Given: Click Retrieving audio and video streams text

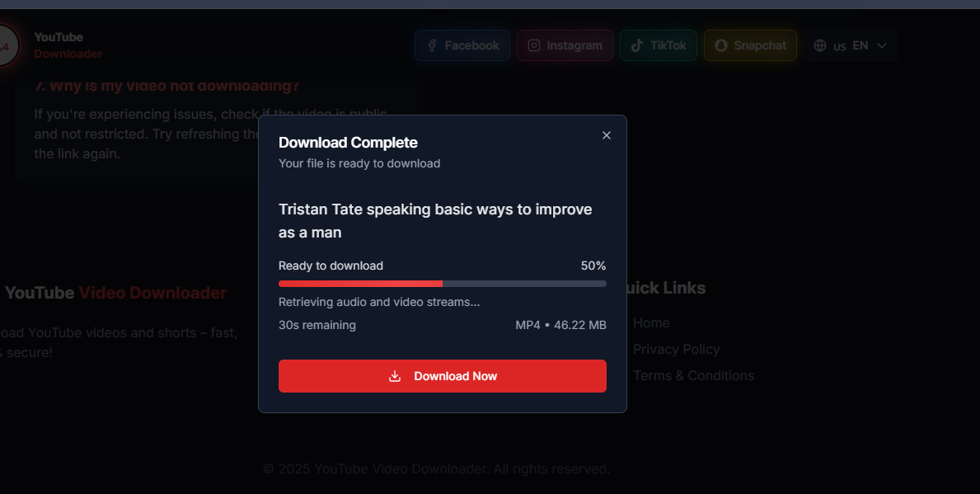Looking at the screenshot, I should (379, 302).
